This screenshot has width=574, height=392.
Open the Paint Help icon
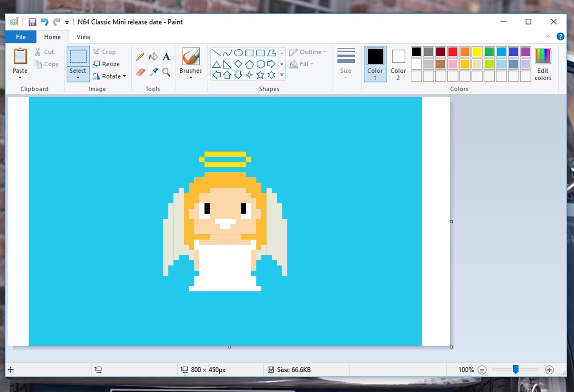click(x=560, y=37)
